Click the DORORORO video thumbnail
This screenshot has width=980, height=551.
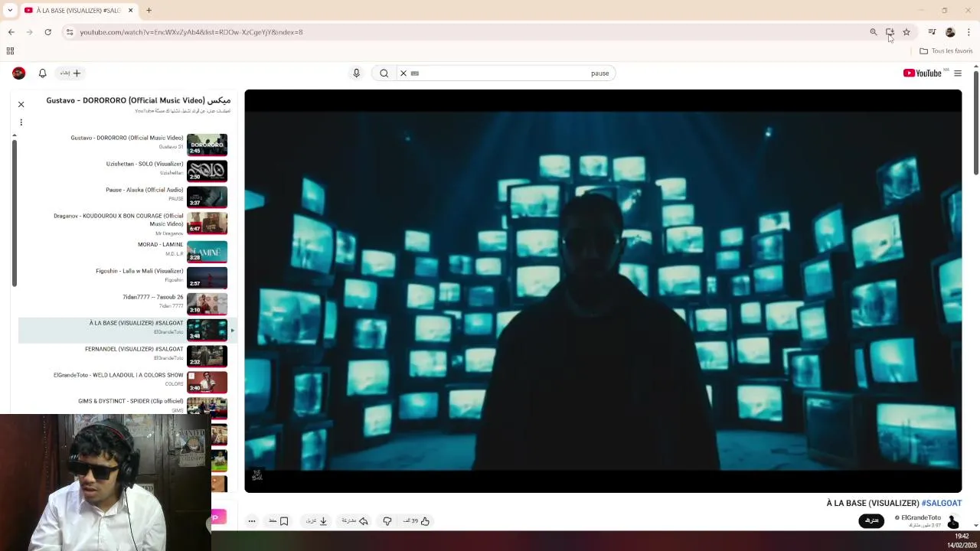click(x=207, y=145)
